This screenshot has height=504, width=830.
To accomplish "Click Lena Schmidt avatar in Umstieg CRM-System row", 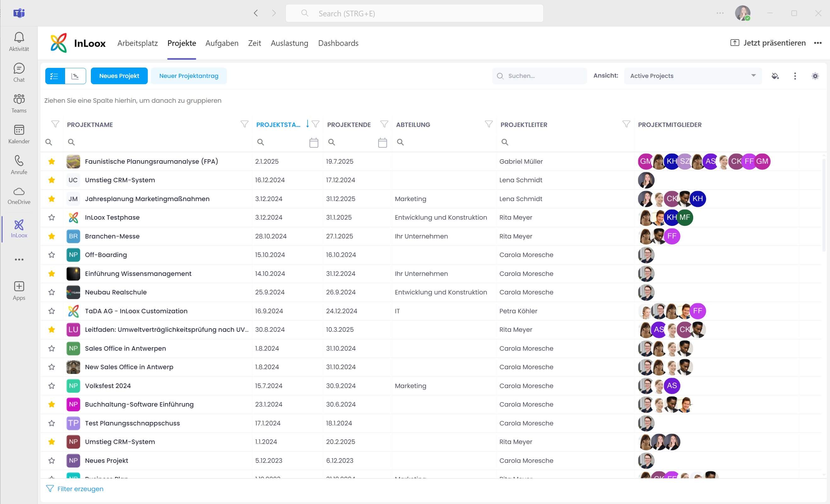I will (646, 180).
